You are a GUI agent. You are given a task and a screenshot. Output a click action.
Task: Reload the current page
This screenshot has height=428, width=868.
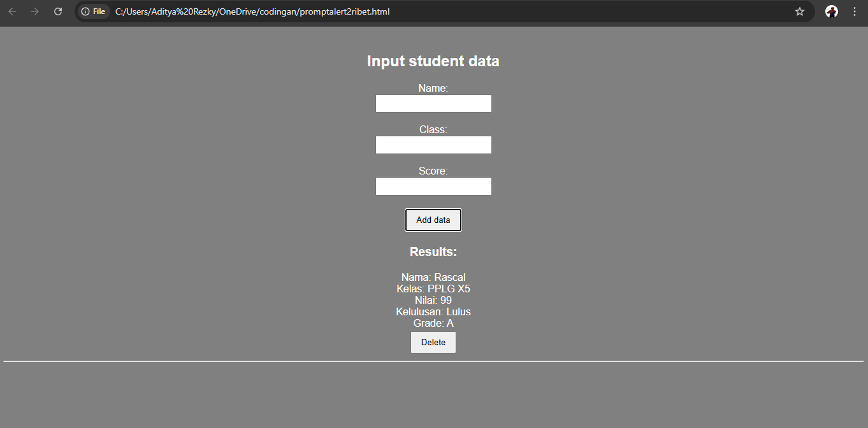(x=57, y=11)
